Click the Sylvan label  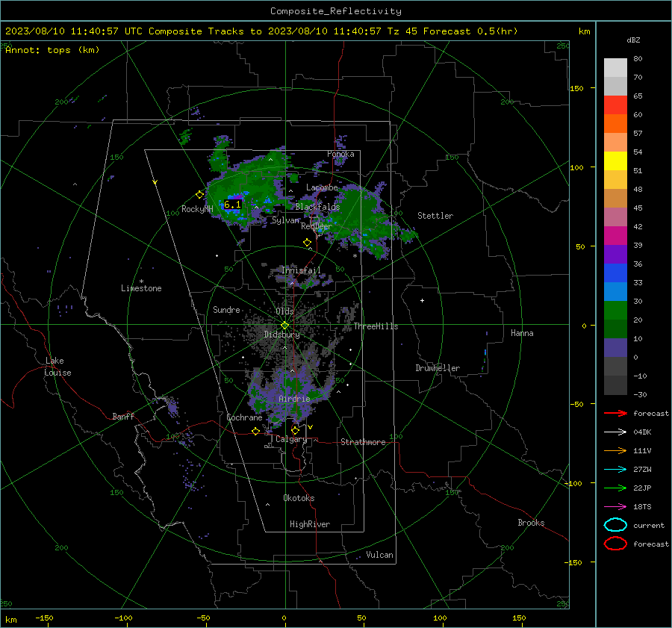(285, 220)
